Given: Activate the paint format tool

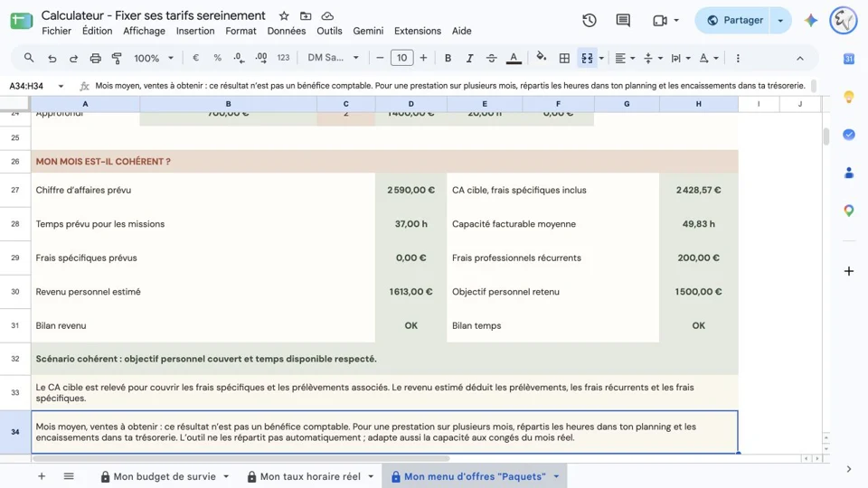Looking at the screenshot, I should [x=117, y=58].
